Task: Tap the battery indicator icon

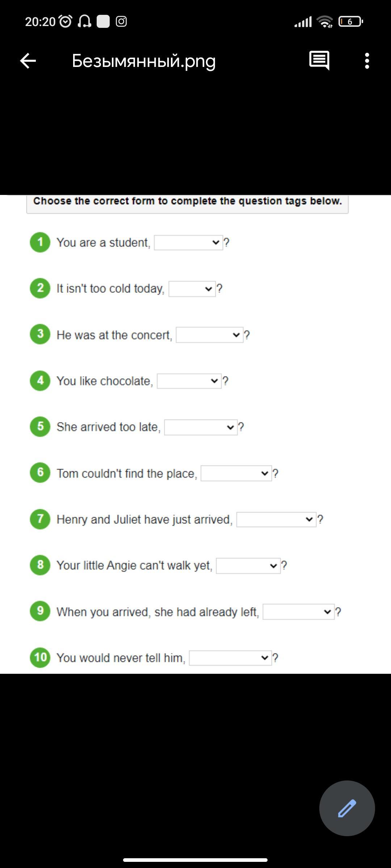Action: click(350, 22)
